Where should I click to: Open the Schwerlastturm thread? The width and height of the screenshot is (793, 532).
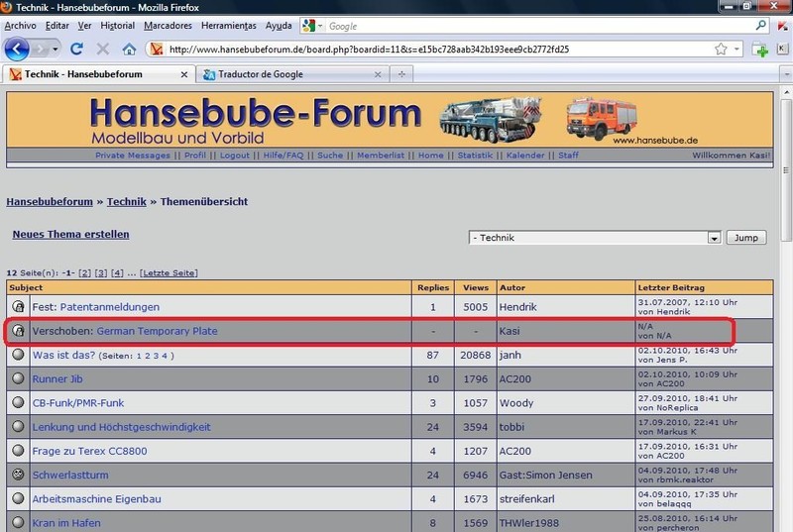[x=70, y=475]
